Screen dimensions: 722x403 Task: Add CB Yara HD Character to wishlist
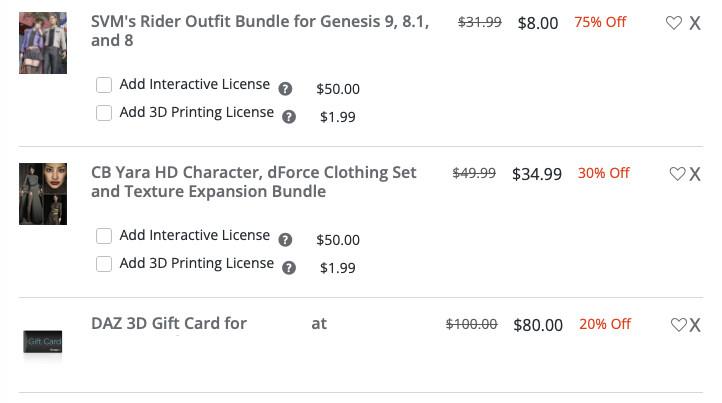pos(677,174)
